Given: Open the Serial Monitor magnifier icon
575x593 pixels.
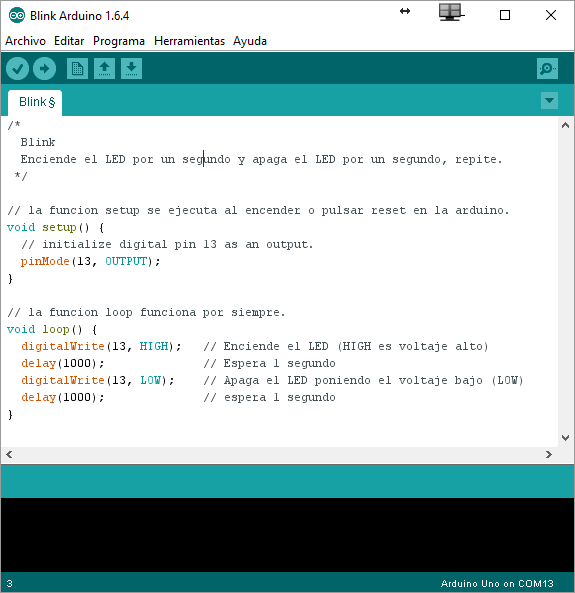Looking at the screenshot, I should click(x=547, y=68).
